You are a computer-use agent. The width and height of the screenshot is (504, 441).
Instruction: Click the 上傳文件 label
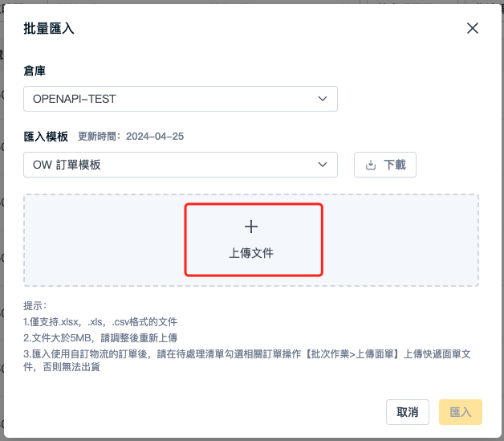coord(251,253)
